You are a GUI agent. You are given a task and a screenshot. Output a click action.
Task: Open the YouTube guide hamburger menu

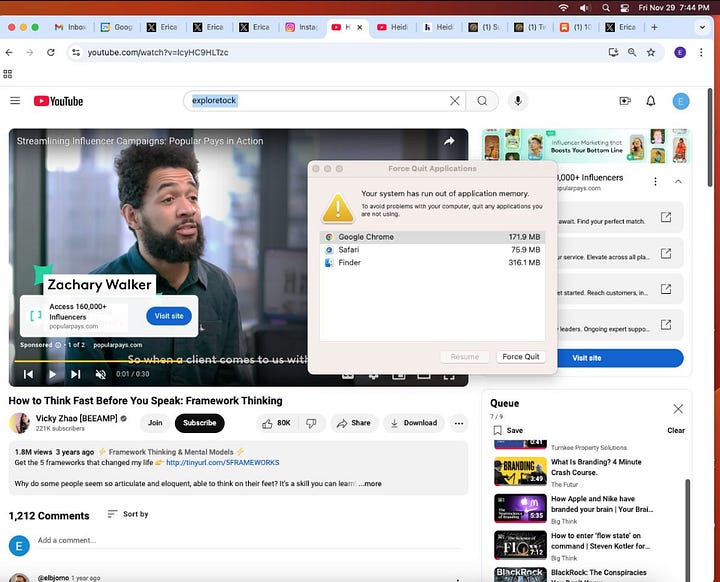(x=15, y=101)
